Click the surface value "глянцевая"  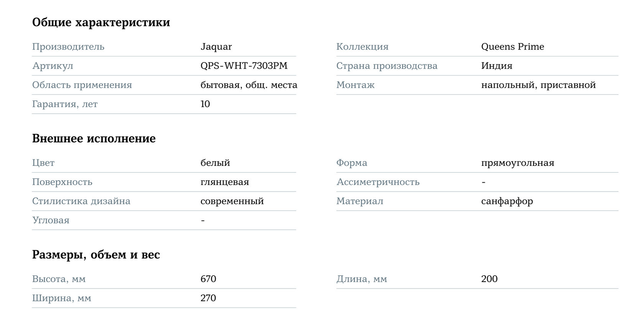[x=225, y=182]
